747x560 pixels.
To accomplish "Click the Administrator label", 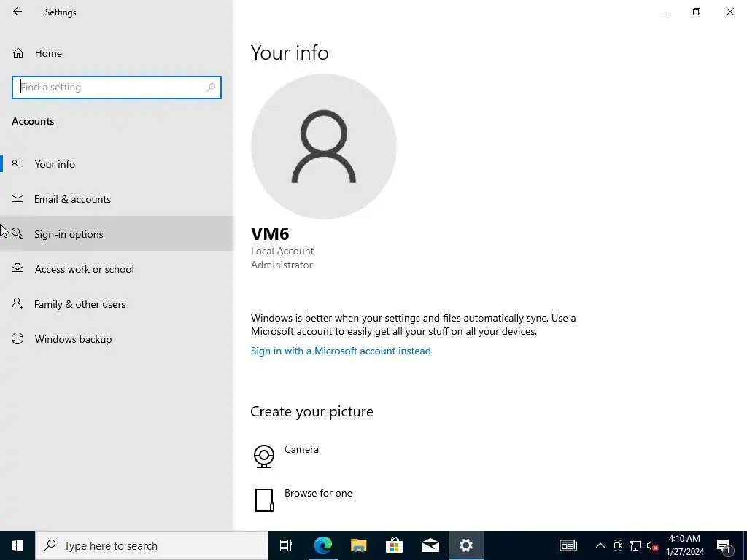I will coord(282,265).
